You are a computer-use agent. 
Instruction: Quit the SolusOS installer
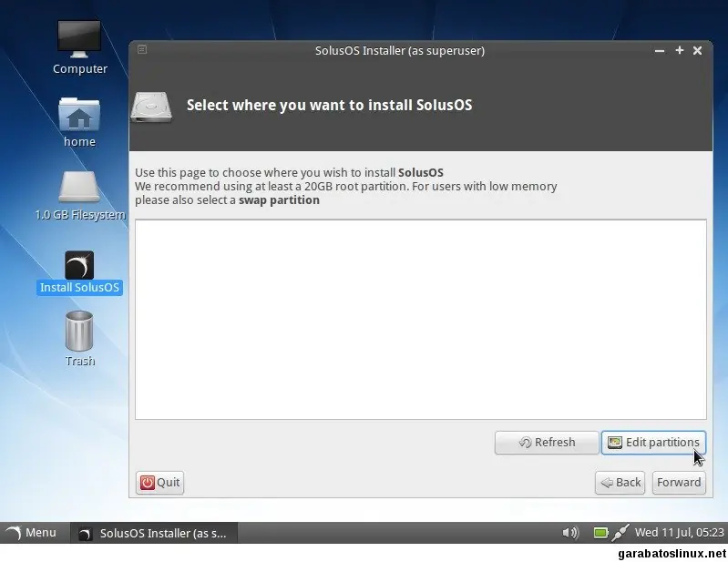159,483
